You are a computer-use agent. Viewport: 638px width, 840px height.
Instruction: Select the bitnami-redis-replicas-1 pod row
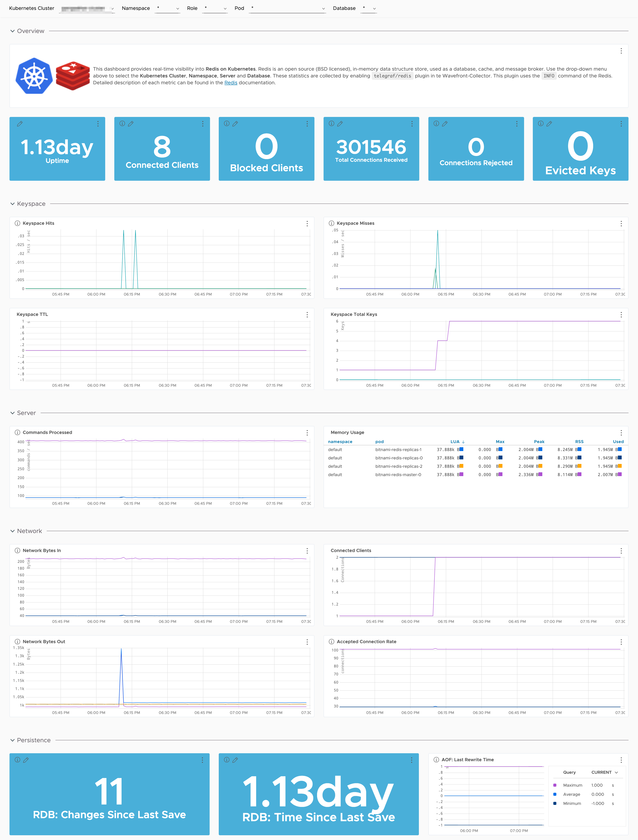[475, 450]
